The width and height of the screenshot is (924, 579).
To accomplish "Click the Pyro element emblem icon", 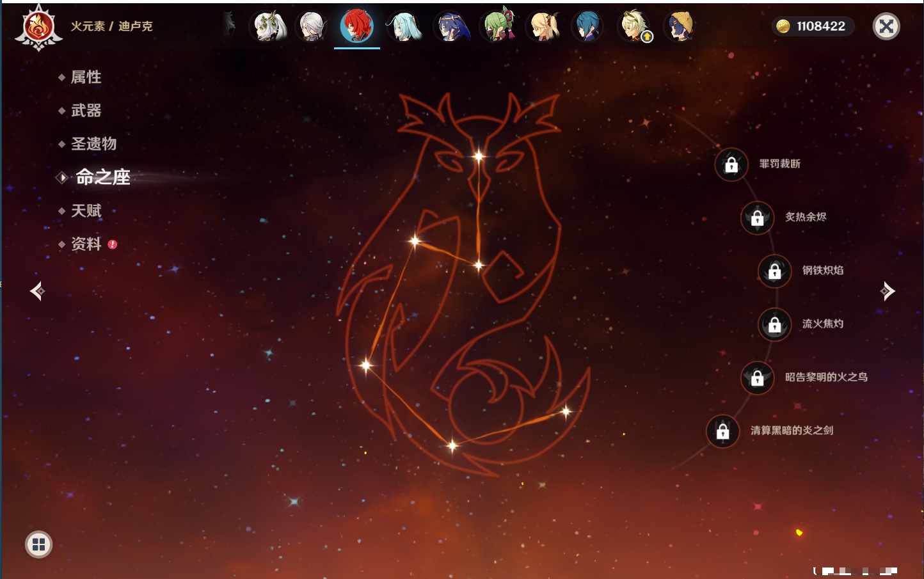I will point(38,28).
